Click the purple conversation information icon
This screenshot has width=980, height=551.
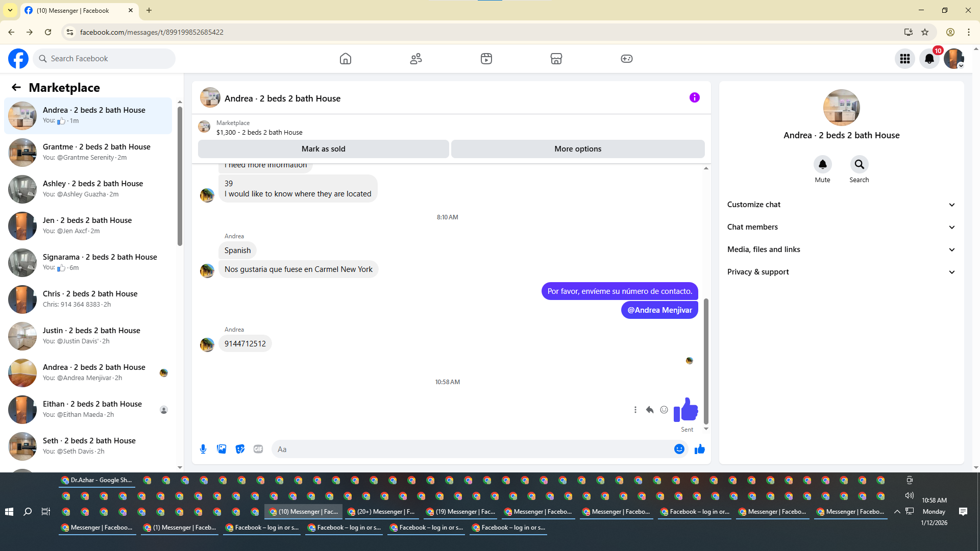click(x=694, y=97)
